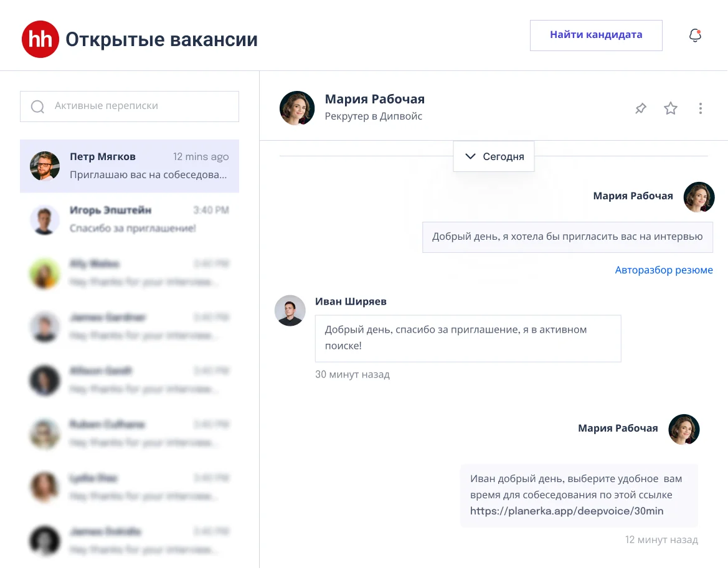Image resolution: width=728 pixels, height=573 pixels.
Task: Click the «Найти кандидата» button
Action: point(595,35)
